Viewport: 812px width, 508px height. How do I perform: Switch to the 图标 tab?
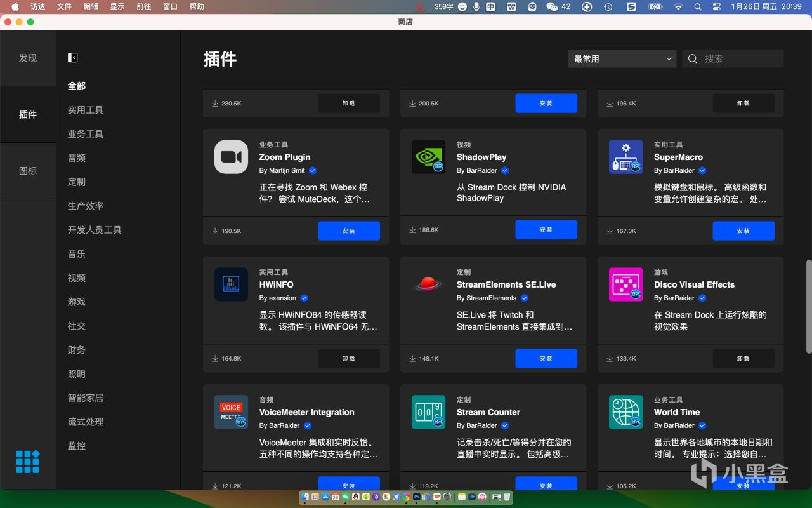28,171
